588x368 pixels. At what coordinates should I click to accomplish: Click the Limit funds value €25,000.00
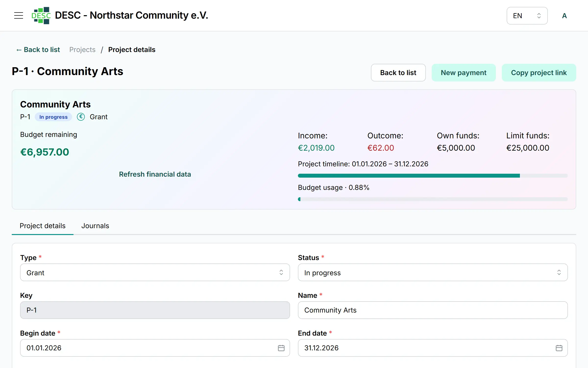(528, 148)
